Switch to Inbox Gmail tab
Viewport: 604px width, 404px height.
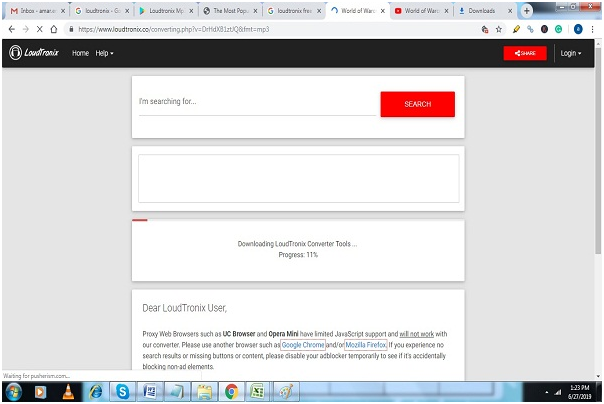coord(37,11)
